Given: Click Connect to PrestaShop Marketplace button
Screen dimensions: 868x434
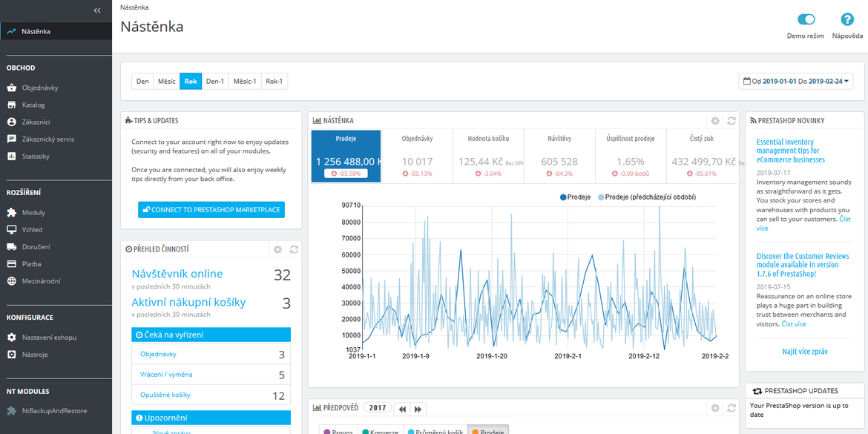Looking at the screenshot, I should [211, 210].
